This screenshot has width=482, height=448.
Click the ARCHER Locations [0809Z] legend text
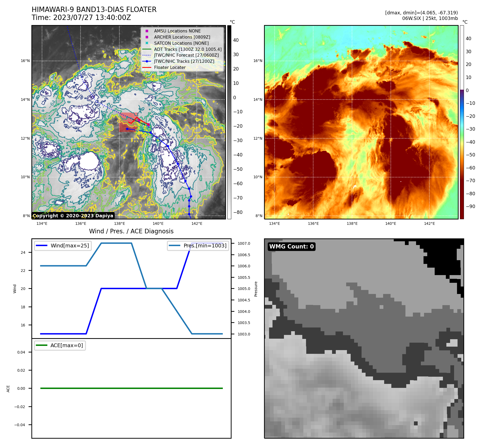point(182,37)
